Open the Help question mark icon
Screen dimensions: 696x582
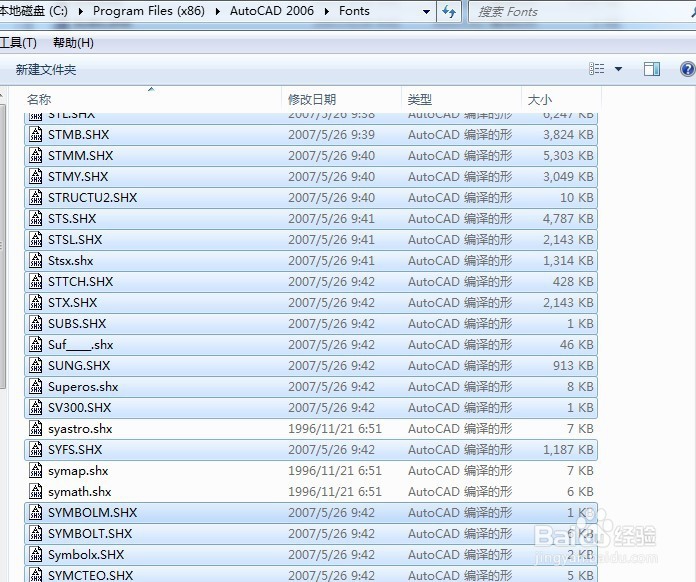[688, 69]
